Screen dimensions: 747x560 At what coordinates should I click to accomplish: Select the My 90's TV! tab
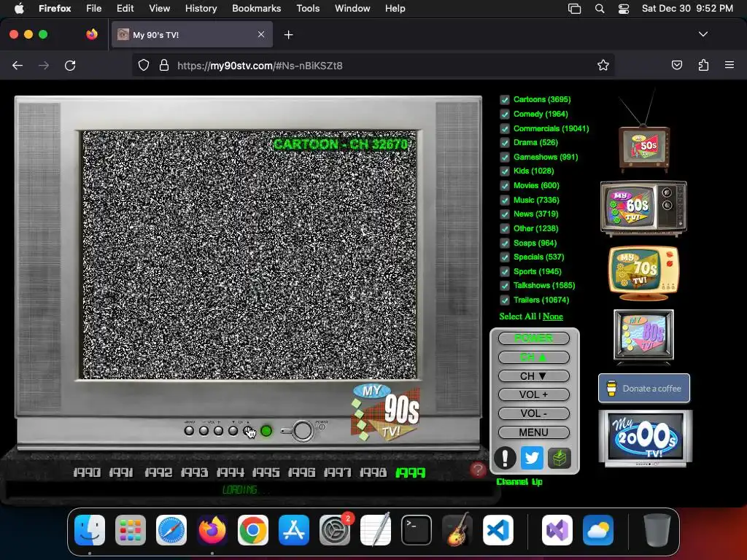(x=192, y=34)
